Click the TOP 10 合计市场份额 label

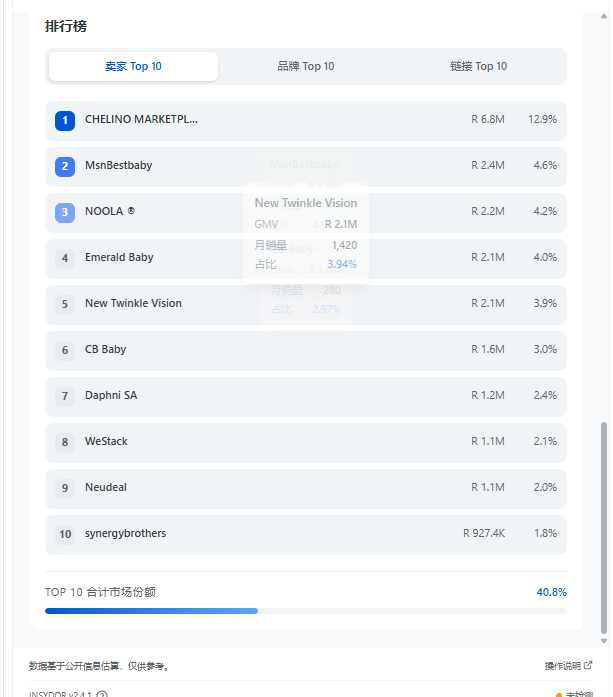100,592
